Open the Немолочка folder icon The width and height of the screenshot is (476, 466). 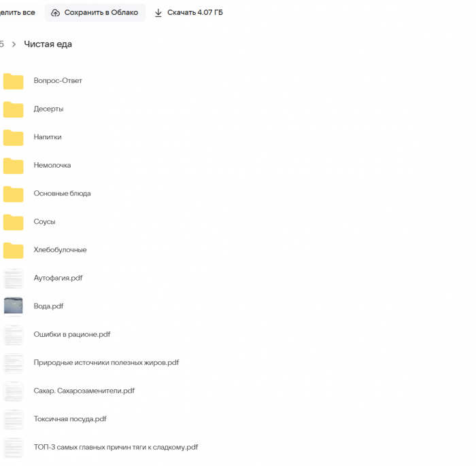(13, 165)
